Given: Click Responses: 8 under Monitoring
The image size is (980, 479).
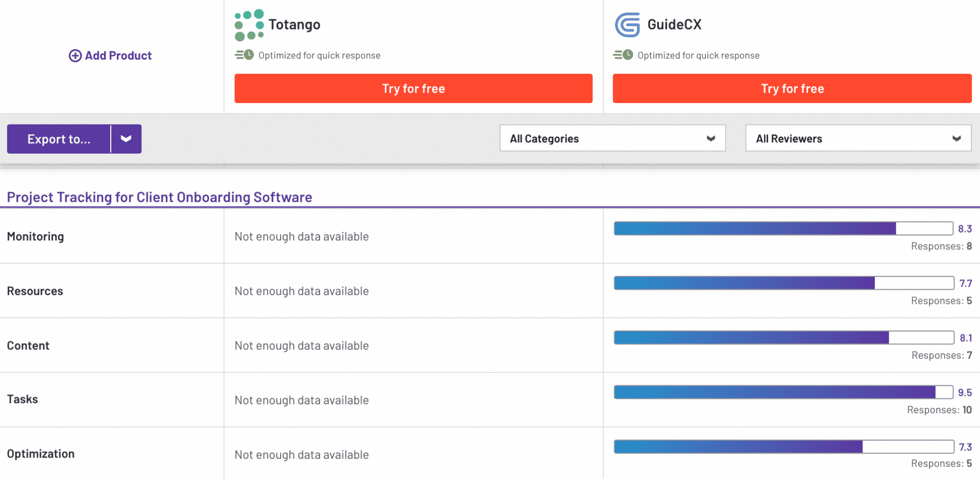Looking at the screenshot, I should tap(942, 246).
